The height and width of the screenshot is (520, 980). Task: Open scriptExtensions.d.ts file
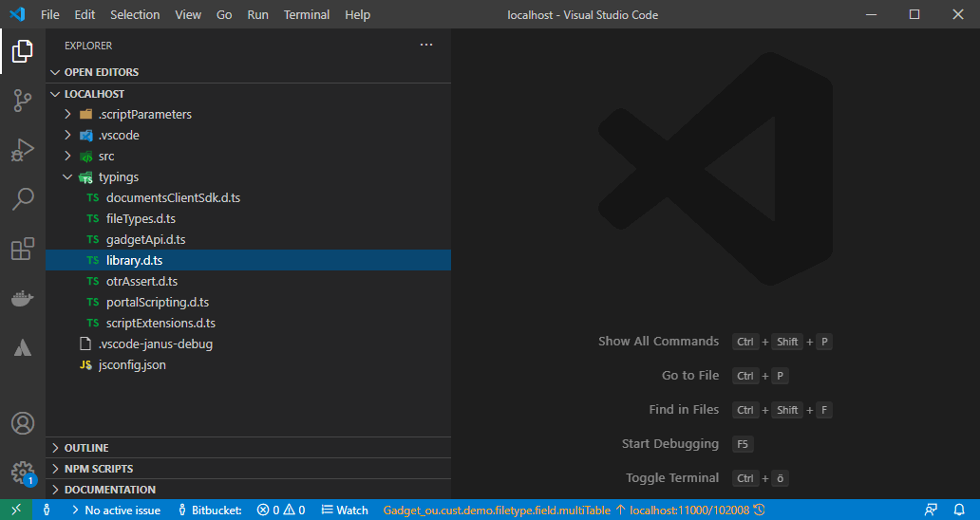[x=248, y=324]
